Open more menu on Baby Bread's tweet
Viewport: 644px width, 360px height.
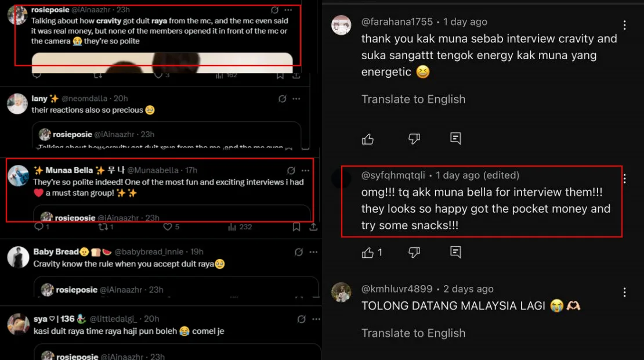click(313, 252)
